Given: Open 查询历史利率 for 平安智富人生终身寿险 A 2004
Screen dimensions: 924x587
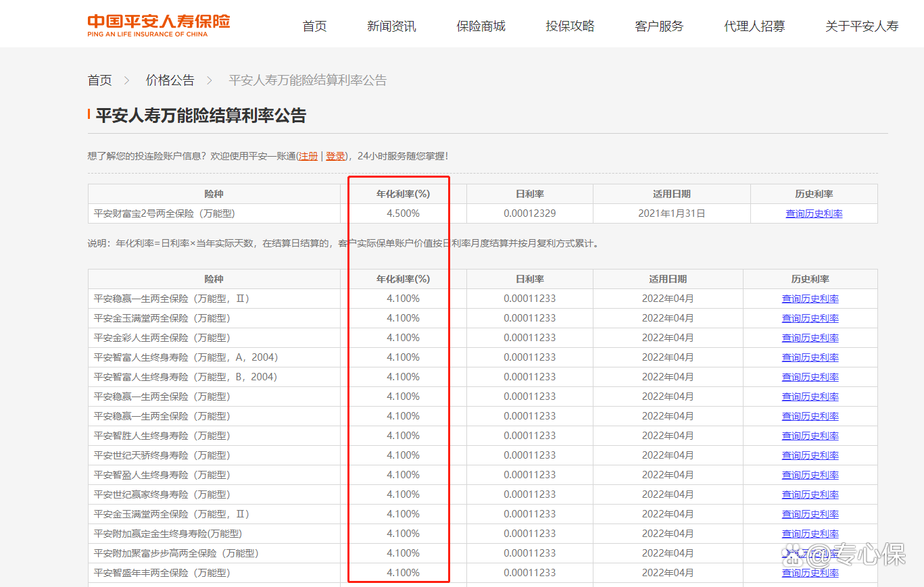Looking at the screenshot, I should pos(810,357).
